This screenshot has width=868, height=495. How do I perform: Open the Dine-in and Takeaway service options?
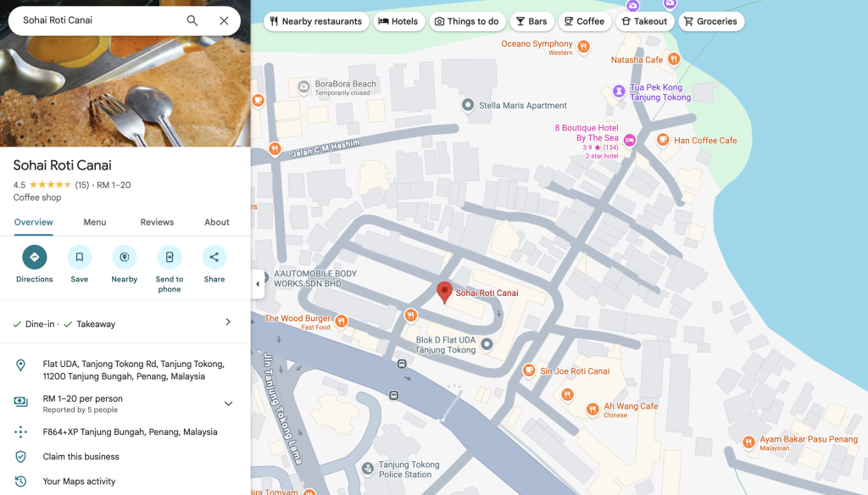pos(227,322)
